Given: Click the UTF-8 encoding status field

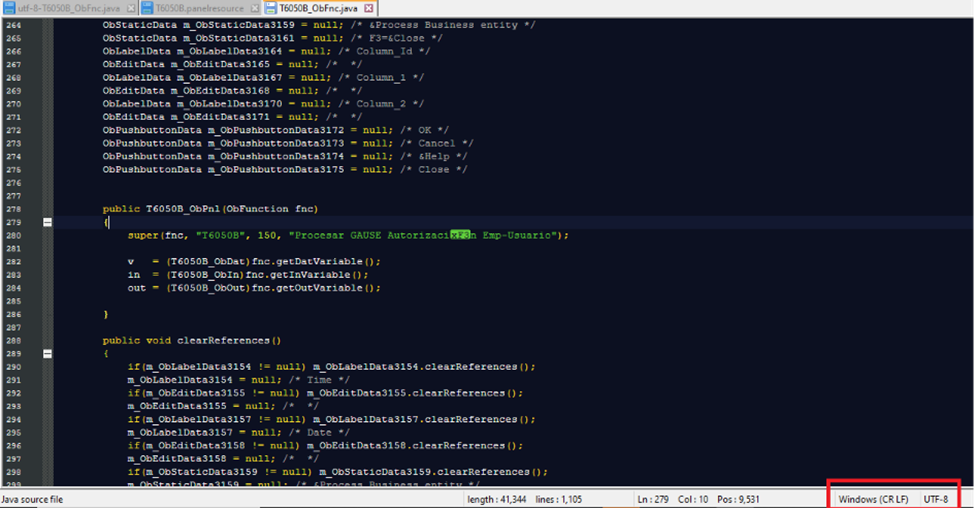Looking at the screenshot, I should (x=936, y=499).
